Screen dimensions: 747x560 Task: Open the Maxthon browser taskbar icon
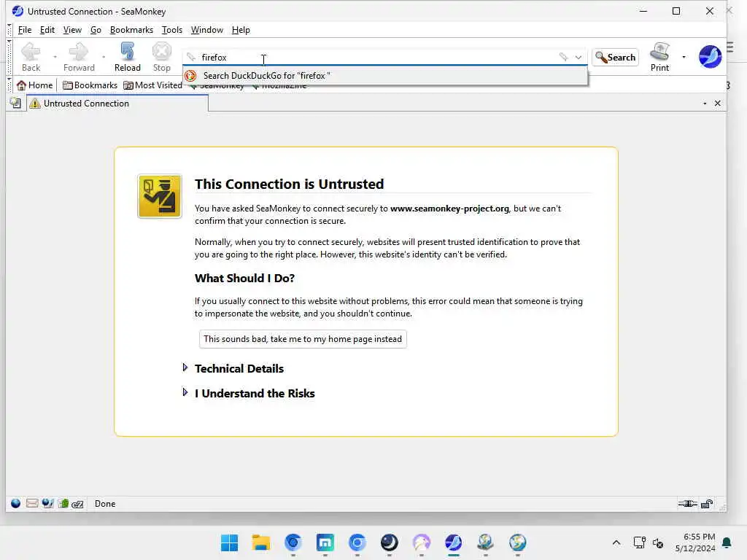pyautogui.click(x=325, y=542)
